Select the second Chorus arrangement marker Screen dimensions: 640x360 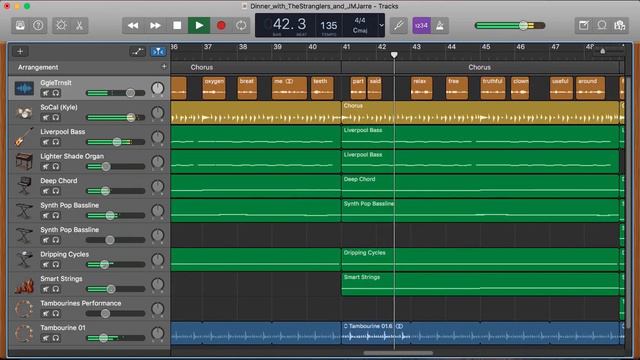tap(480, 67)
